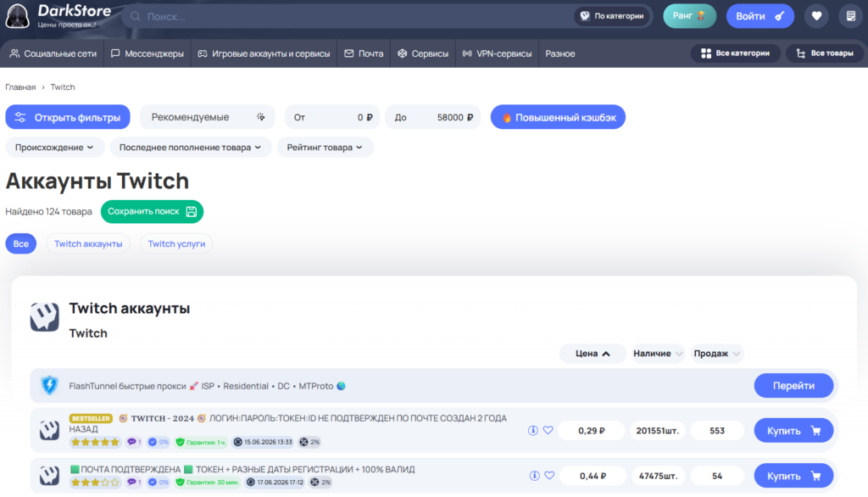Click info icon for ПОЧТА ПОДТВЕРЖДЕНА listing
The image size is (868, 497).
534,476
